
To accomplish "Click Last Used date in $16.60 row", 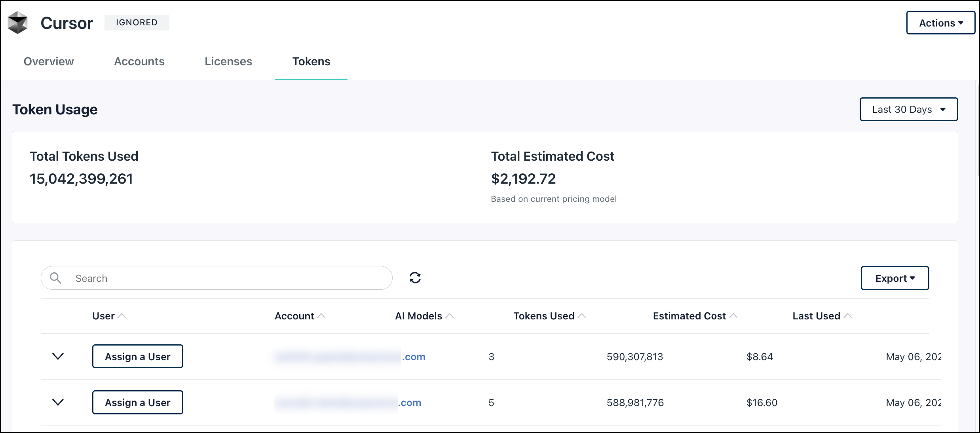I will click(x=914, y=403).
